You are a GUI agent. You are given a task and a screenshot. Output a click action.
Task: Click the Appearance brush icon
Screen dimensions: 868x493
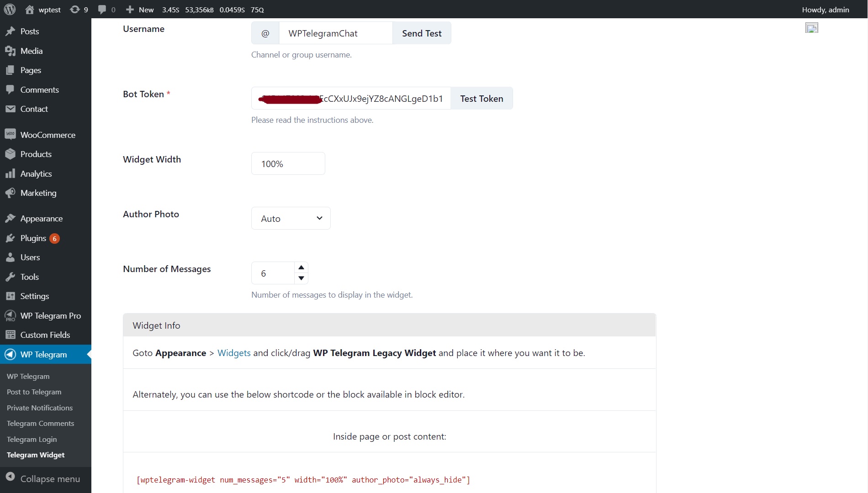(x=10, y=219)
